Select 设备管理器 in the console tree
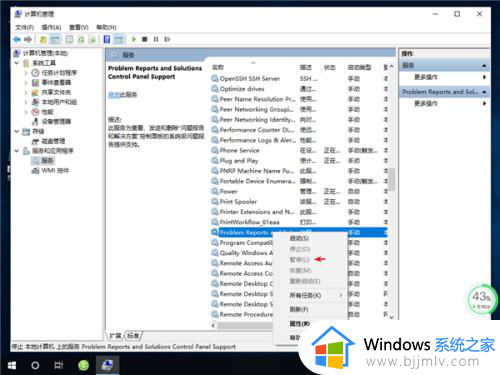Screen dimensions: 500x375 (x=56, y=122)
